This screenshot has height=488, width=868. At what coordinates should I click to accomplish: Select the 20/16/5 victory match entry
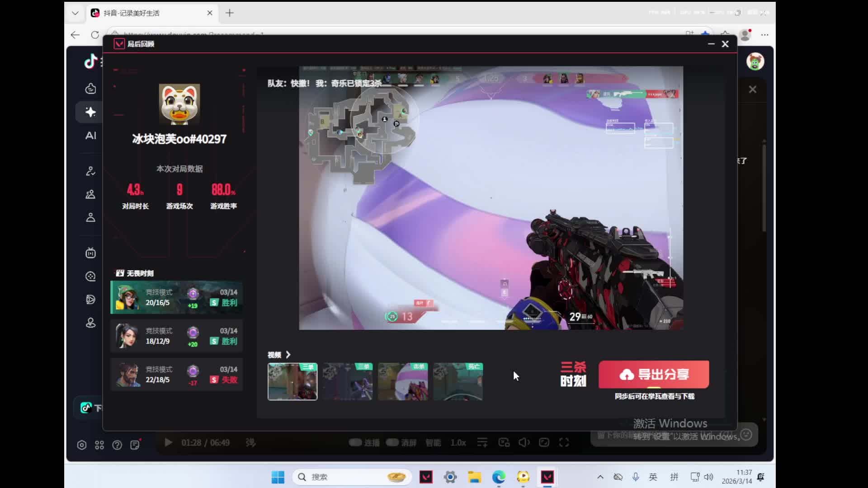176,297
